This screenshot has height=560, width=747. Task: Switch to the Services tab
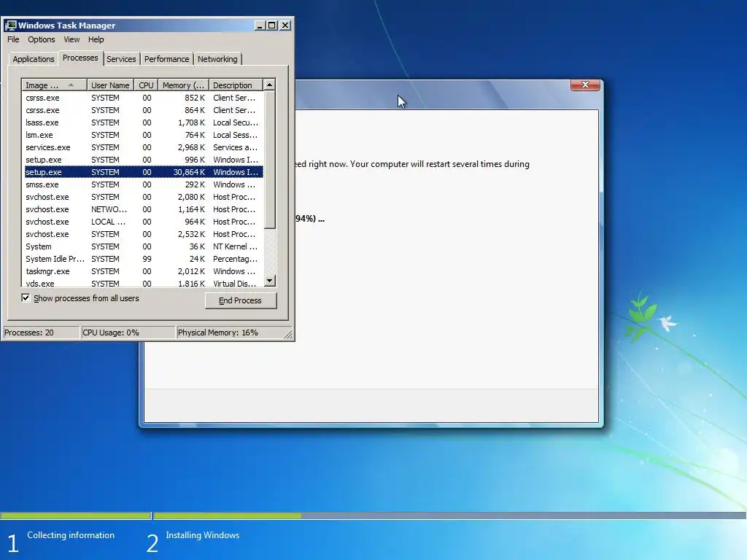pyautogui.click(x=121, y=59)
